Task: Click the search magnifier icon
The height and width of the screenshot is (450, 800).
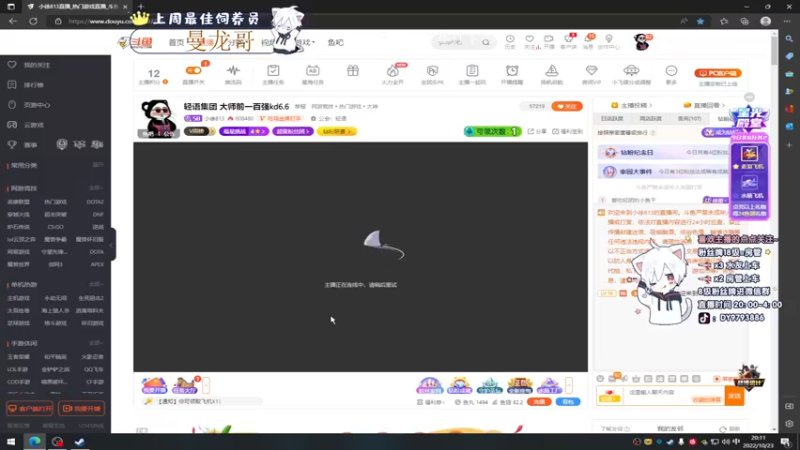Action: [x=486, y=42]
